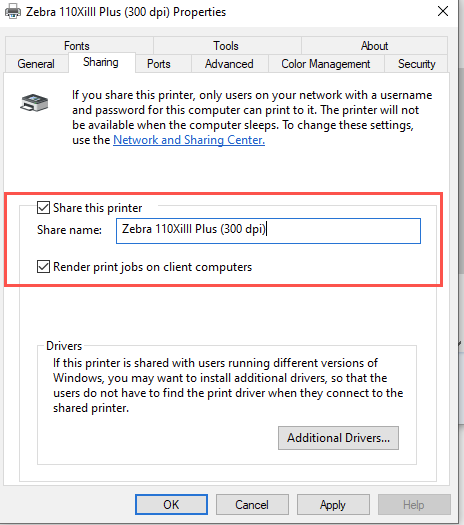Uncheck the Share this printer checkbox

43,208
